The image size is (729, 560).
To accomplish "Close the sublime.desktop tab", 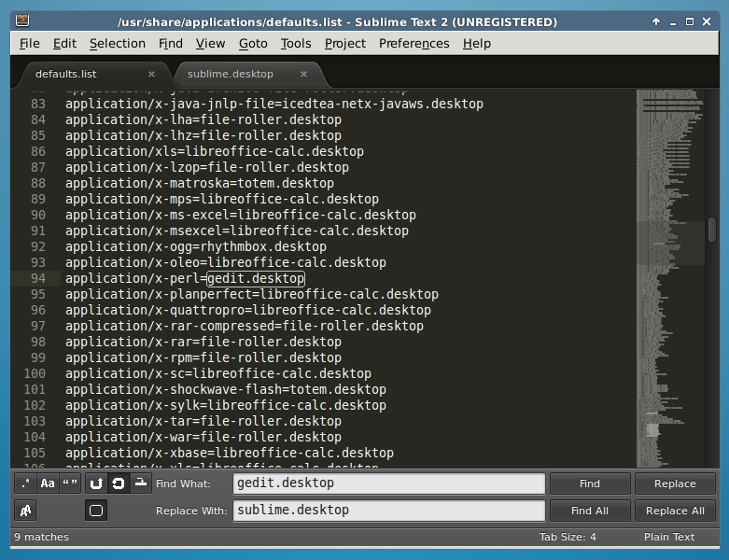I will pos(303,74).
